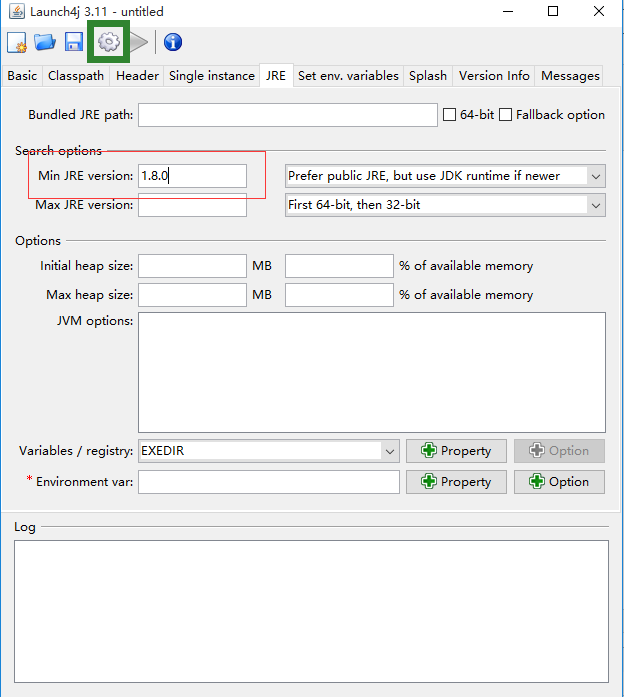Click the New configuration icon

coord(17,43)
